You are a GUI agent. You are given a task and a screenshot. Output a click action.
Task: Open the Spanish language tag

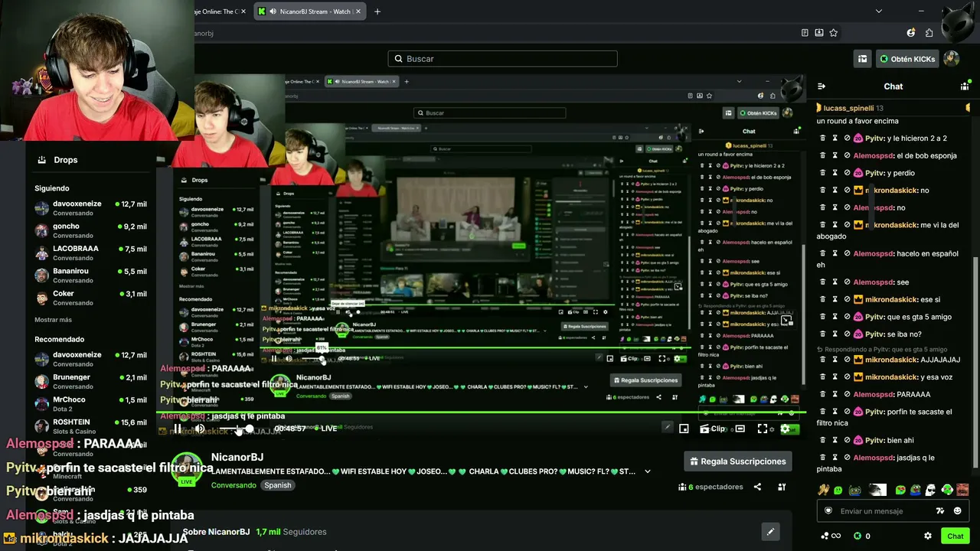pyautogui.click(x=278, y=485)
